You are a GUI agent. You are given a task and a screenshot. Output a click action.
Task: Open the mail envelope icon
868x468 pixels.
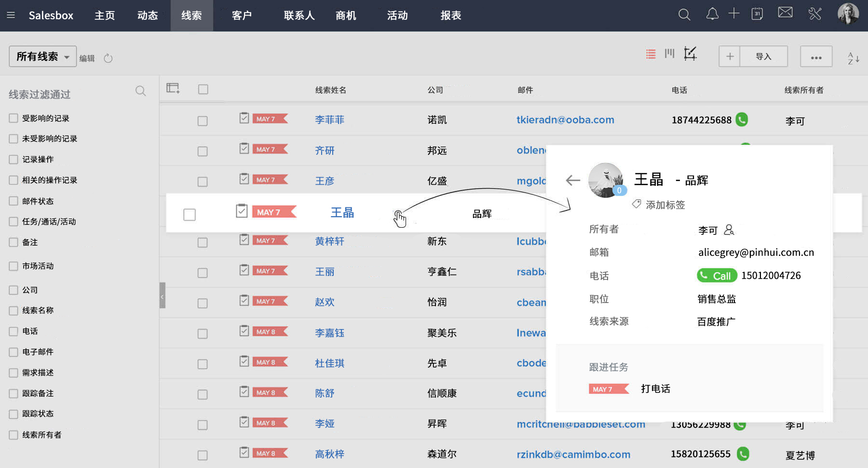coord(785,13)
